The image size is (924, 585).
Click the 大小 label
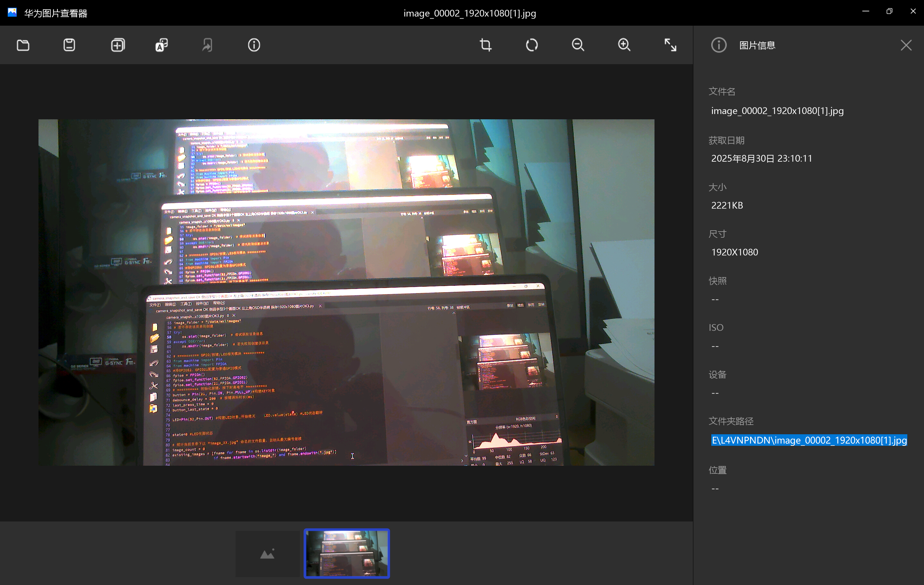click(x=717, y=187)
